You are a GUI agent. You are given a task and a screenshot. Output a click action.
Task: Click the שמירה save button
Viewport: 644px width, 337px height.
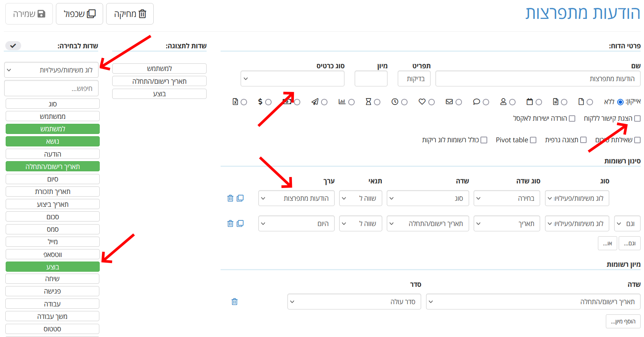[x=29, y=14]
